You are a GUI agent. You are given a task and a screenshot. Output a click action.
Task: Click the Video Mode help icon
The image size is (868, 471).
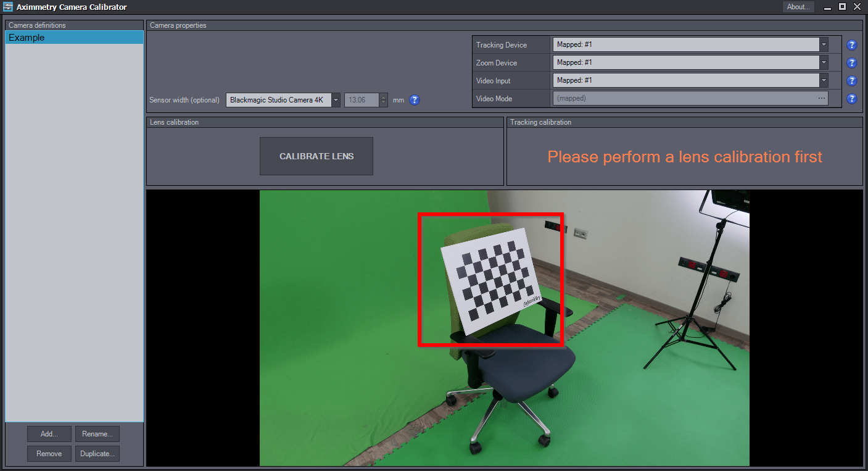[852, 99]
